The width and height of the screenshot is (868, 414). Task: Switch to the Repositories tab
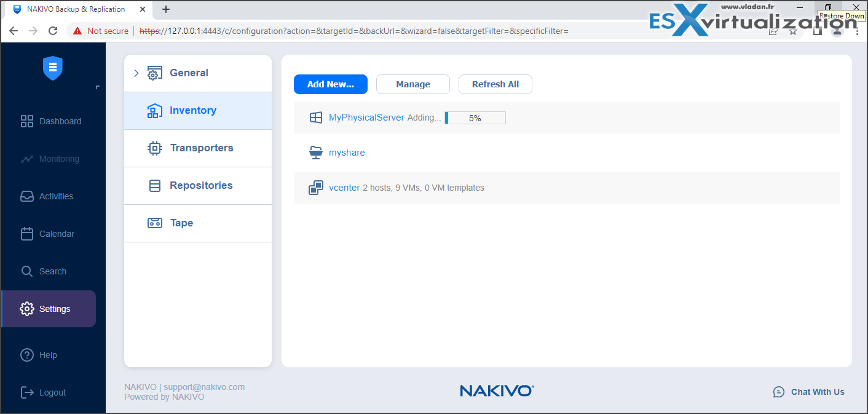point(198,186)
